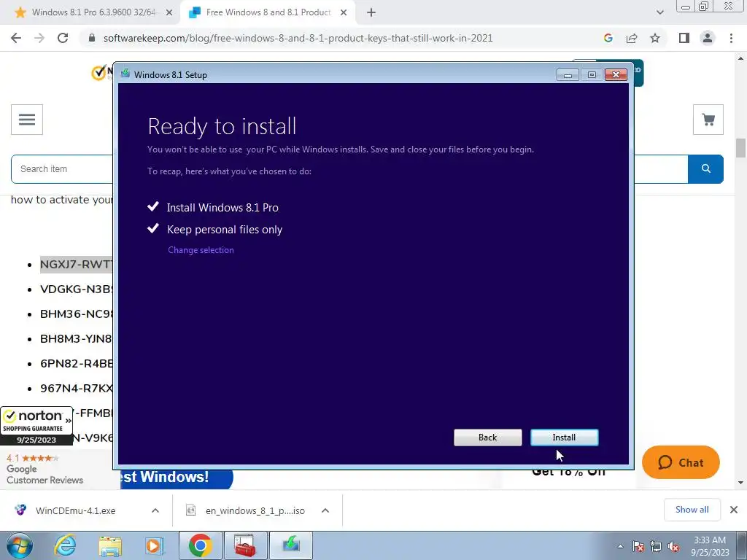Show hidden system tray icons

[x=620, y=547]
